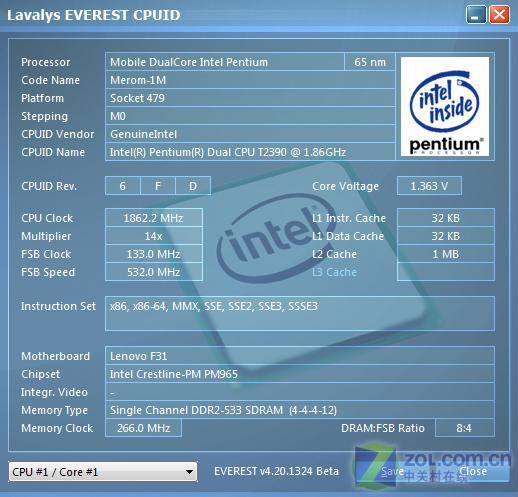This screenshot has width=518, height=497.
Task: Click the Memory Clock 266.0 MHz box
Action: pyautogui.click(x=143, y=428)
